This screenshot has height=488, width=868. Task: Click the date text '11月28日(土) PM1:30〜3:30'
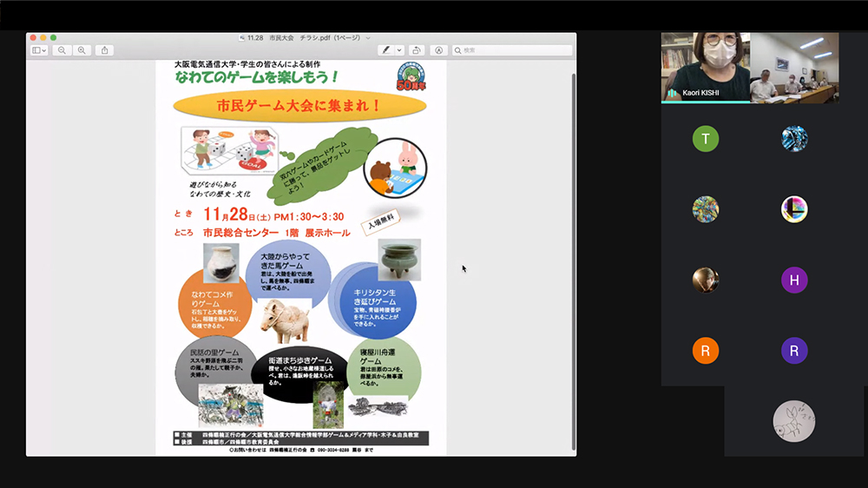pyautogui.click(x=273, y=214)
